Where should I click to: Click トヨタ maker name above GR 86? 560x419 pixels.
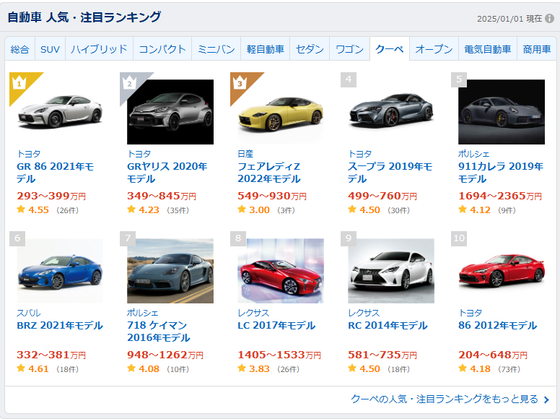click(29, 154)
